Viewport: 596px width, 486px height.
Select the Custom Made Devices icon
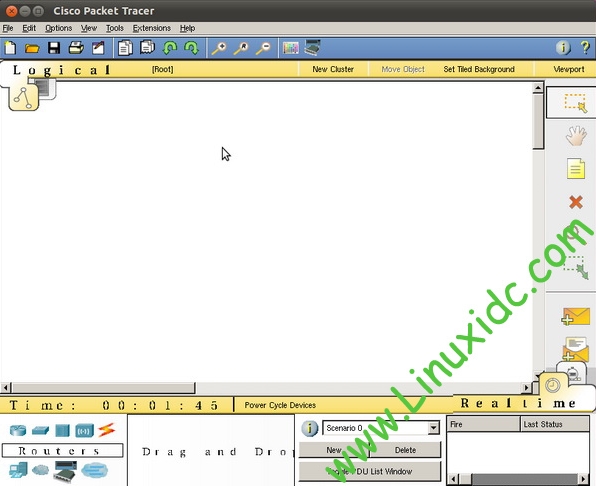[65, 471]
